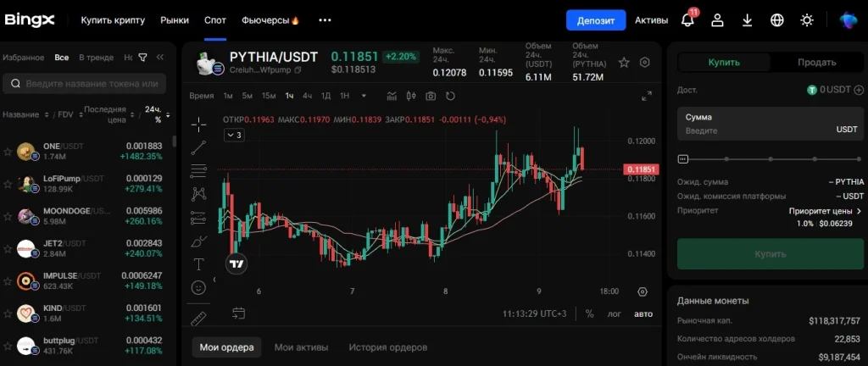The height and width of the screenshot is (366, 868).
Task: Select the text T tool
Action: pos(198,264)
